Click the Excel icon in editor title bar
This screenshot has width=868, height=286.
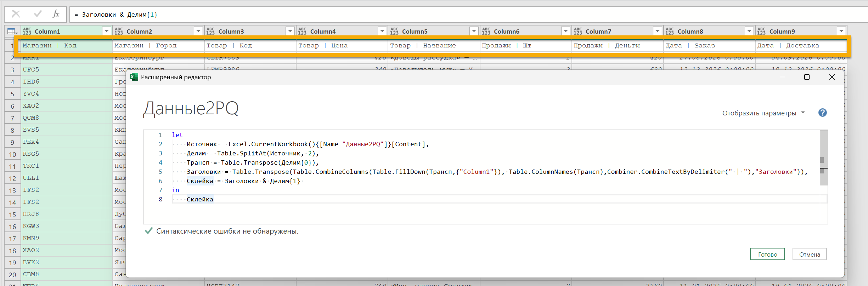click(x=134, y=77)
